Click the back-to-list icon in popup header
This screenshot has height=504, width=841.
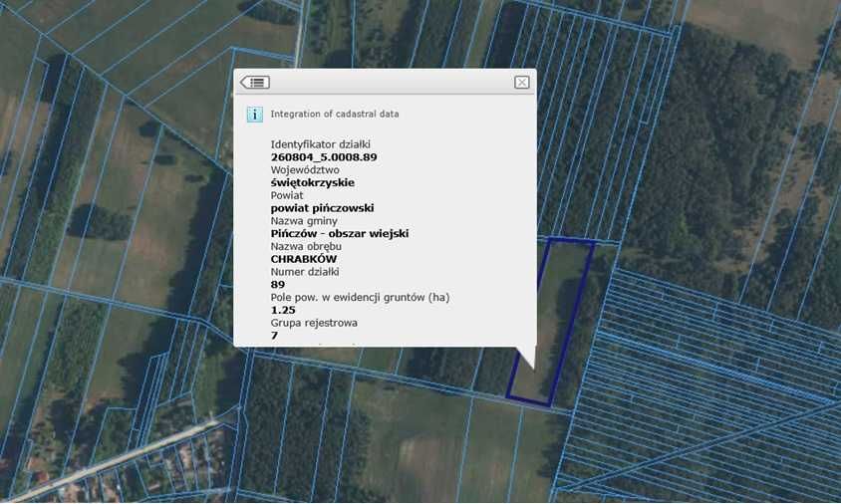point(255,83)
